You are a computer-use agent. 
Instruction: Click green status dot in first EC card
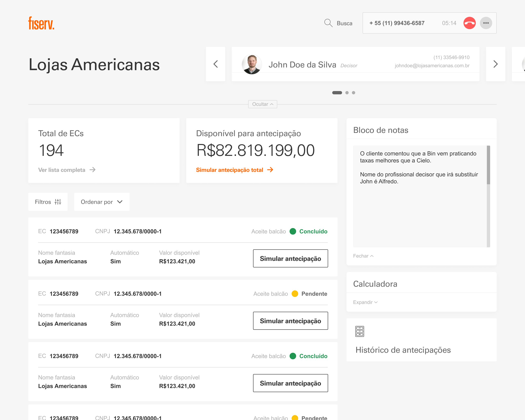click(293, 231)
